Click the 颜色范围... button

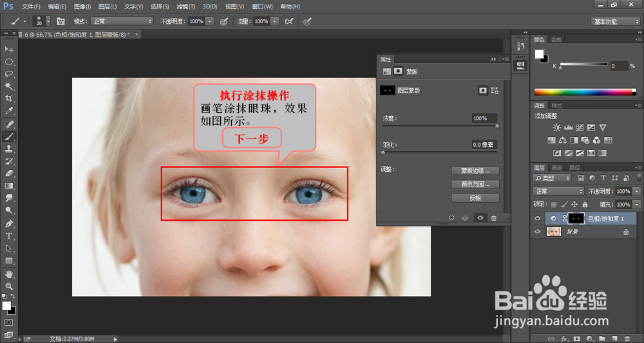click(x=475, y=185)
